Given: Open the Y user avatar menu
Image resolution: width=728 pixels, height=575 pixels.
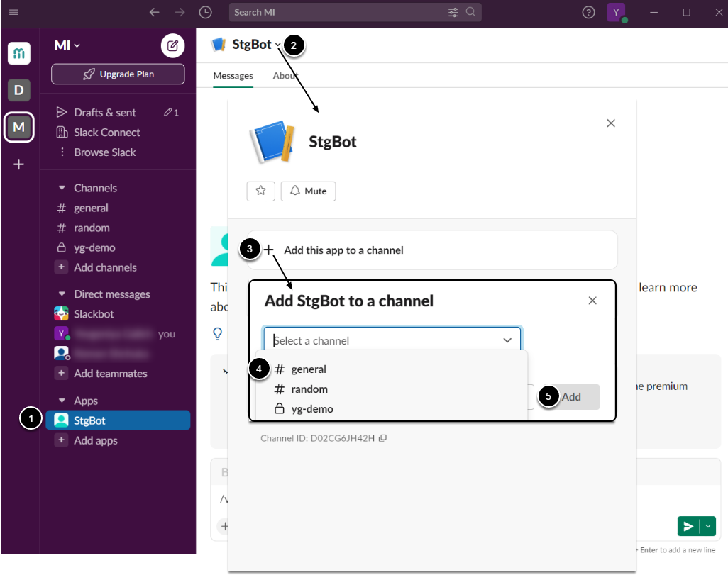Looking at the screenshot, I should (616, 12).
